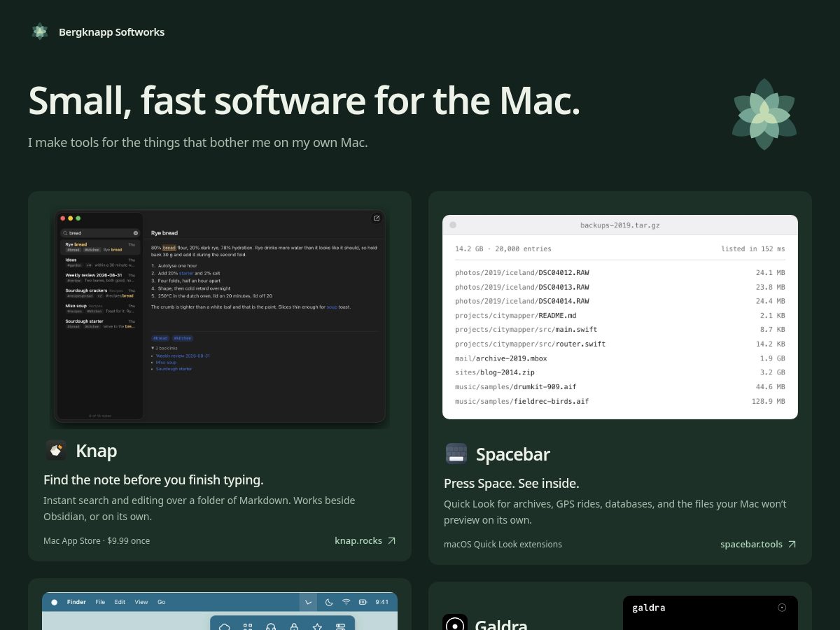840x630 pixels.
Task: Click the arrow icon next to knap.rocks
Action: tap(392, 540)
